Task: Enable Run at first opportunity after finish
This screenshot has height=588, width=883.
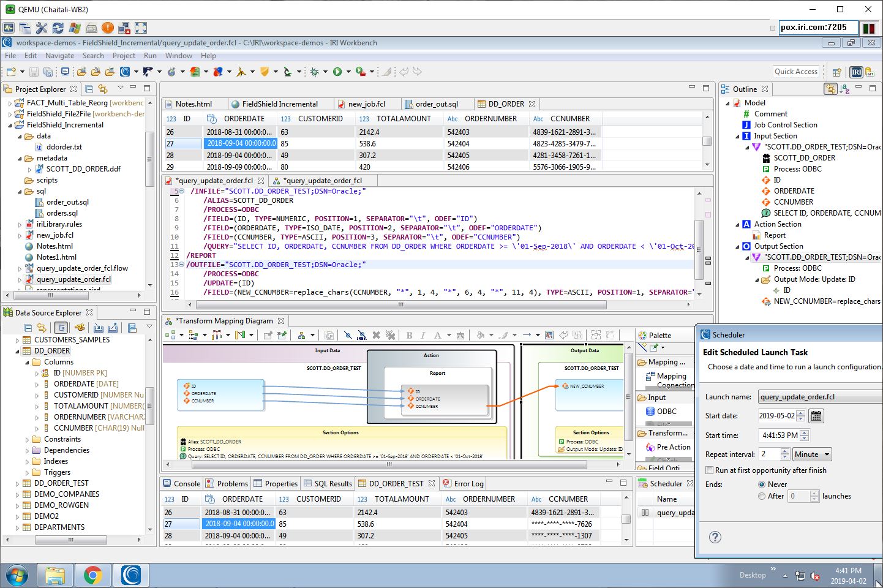Action: [x=710, y=470]
